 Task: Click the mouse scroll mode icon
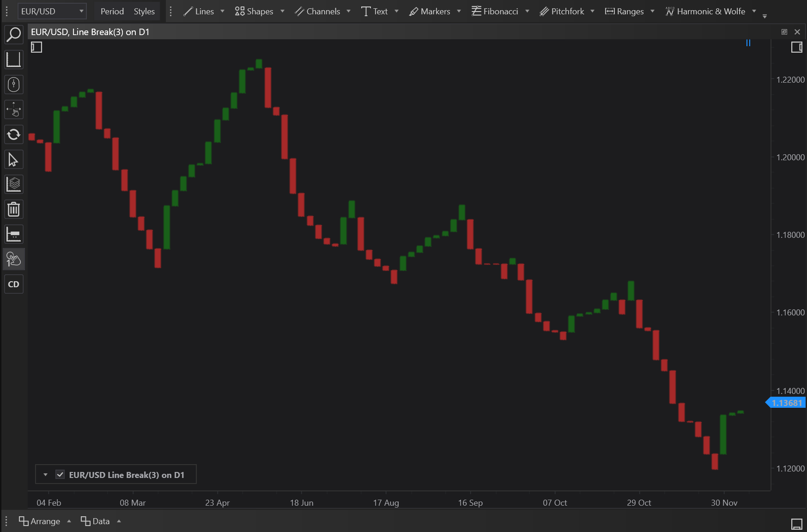click(x=14, y=85)
